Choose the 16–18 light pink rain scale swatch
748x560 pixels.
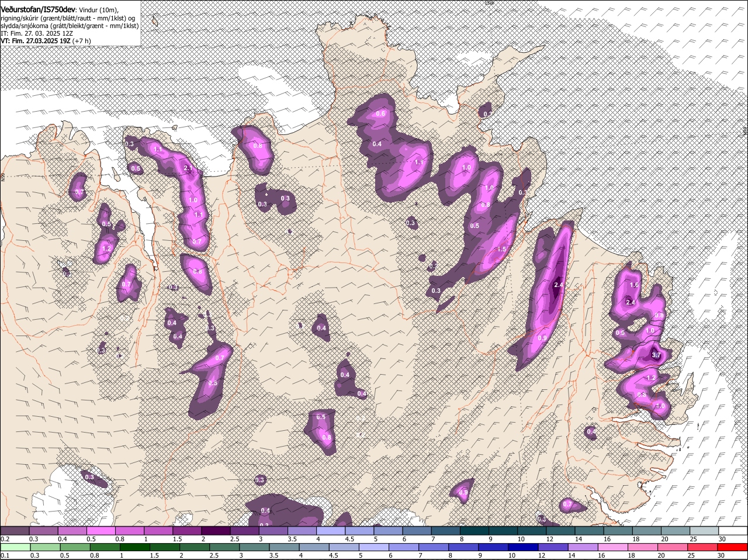coord(614,548)
